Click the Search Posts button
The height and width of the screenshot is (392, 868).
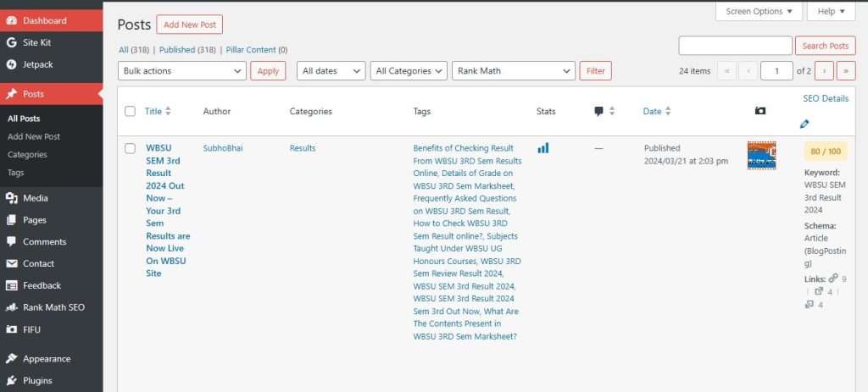click(x=826, y=46)
